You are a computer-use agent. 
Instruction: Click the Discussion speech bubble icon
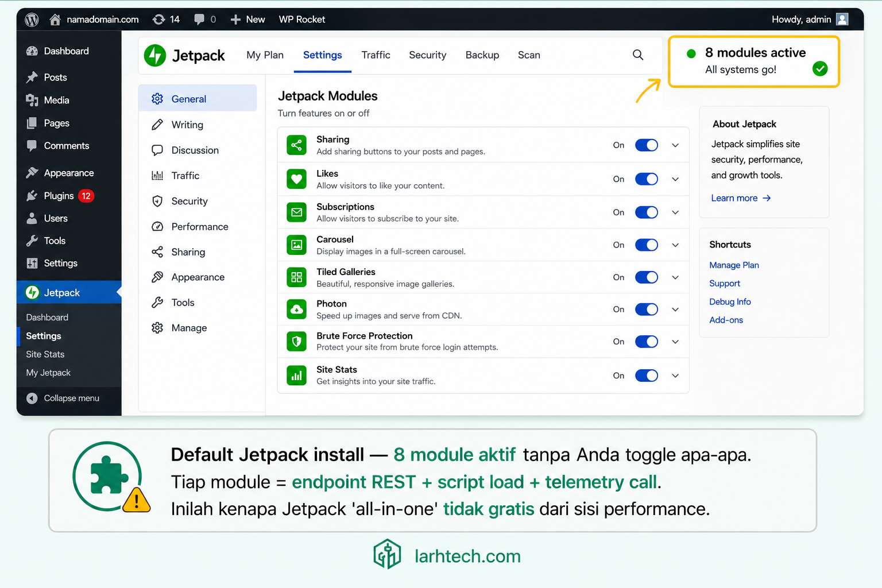(x=157, y=150)
